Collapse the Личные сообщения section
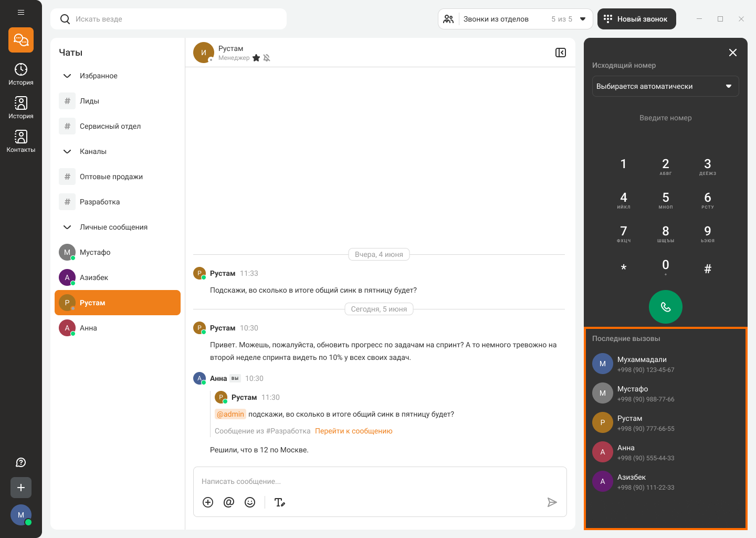756x538 pixels. [67, 227]
